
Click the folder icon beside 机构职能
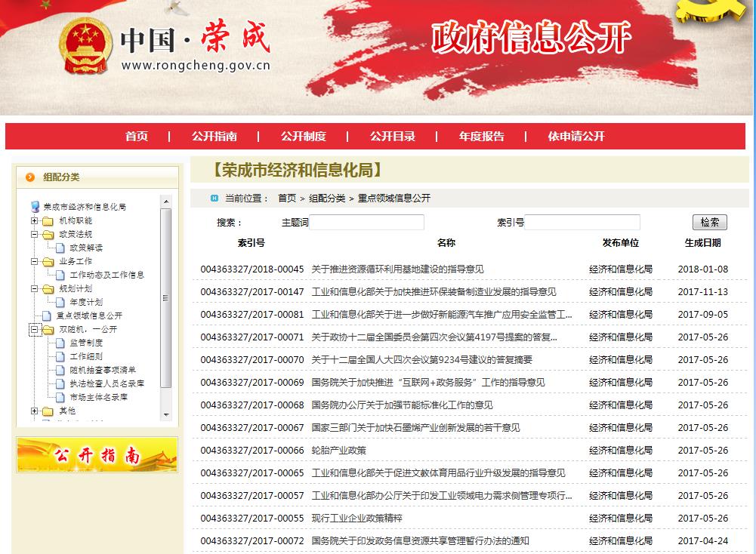click(48, 221)
